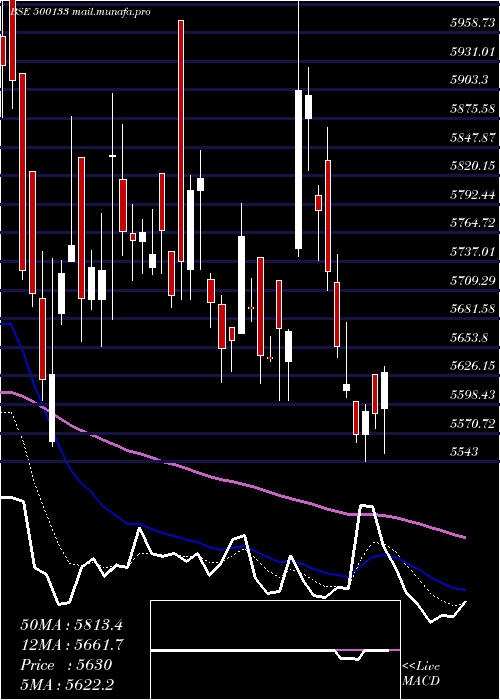Click the 5543 price axis label
The width and height of the screenshot is (500, 700).
465,451
